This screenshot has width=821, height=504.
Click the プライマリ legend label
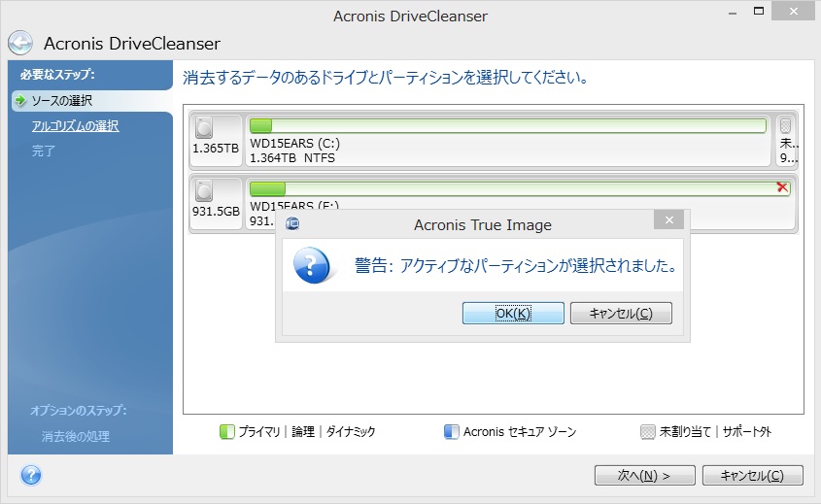pos(259,432)
